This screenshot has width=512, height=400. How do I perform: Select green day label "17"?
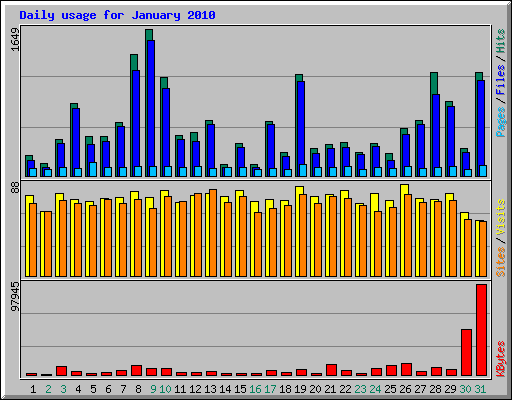pos(270,389)
